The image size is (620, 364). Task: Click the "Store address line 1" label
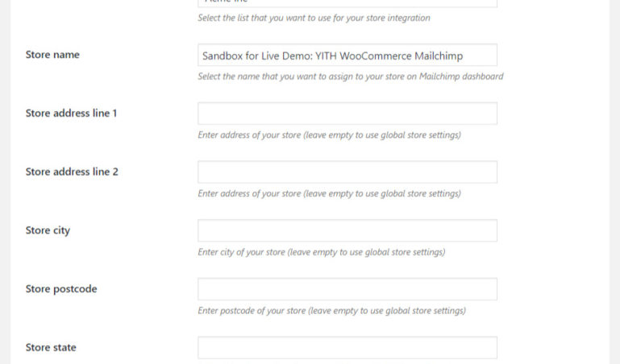coord(71,114)
